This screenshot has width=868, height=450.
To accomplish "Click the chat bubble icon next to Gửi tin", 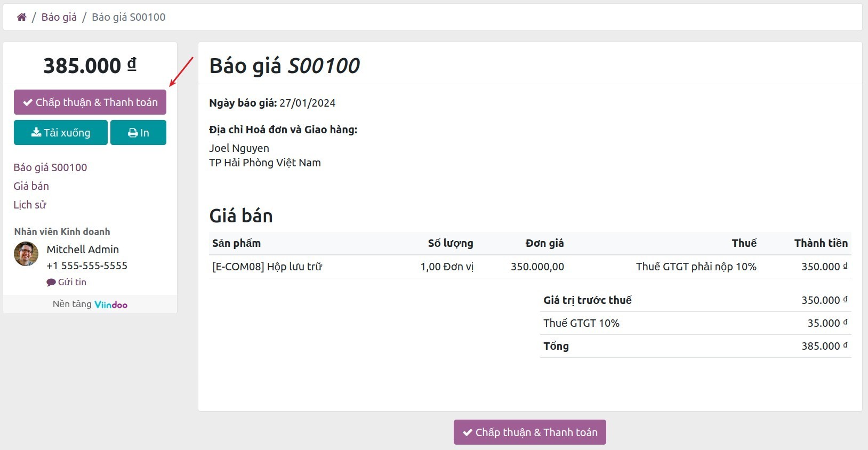I will tap(51, 282).
